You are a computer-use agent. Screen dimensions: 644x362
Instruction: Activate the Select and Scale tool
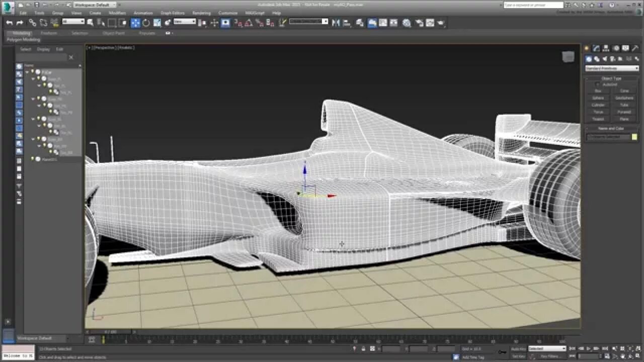tap(157, 23)
